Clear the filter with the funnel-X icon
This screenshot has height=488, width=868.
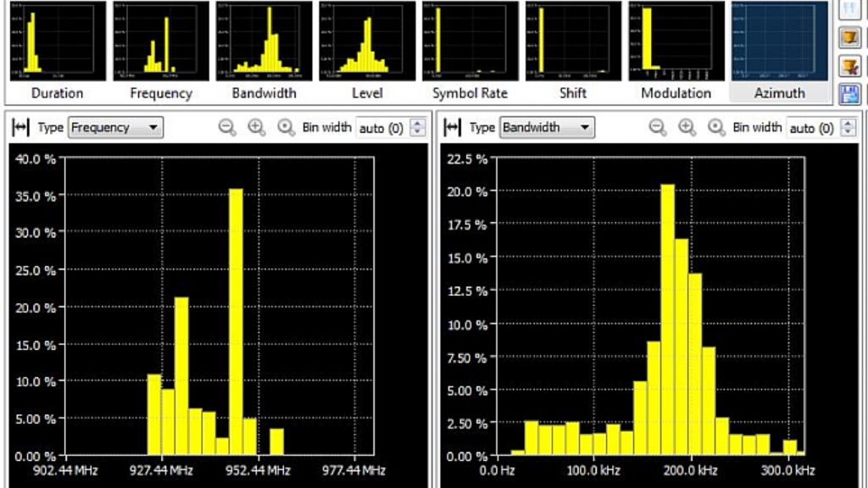coord(849,66)
